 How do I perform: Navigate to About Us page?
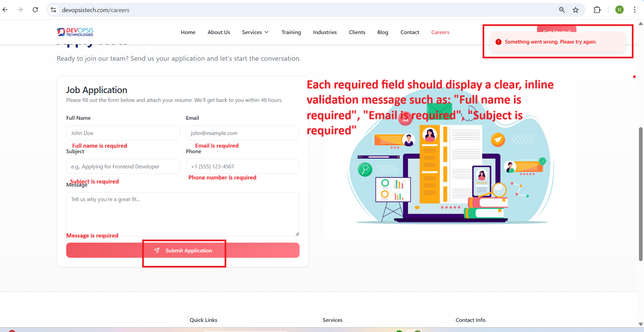click(x=218, y=32)
